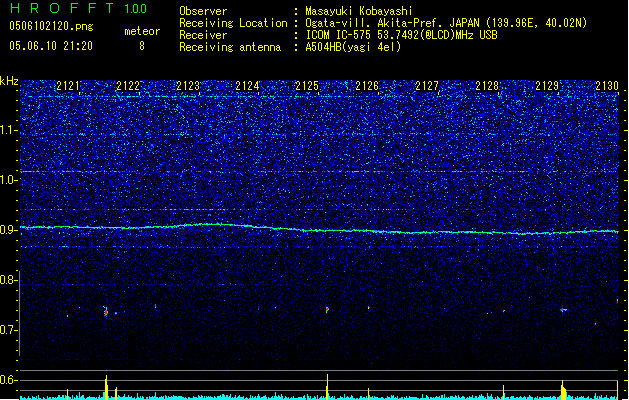Click time marker 2124
This screenshot has width=629, height=400.
point(247,86)
